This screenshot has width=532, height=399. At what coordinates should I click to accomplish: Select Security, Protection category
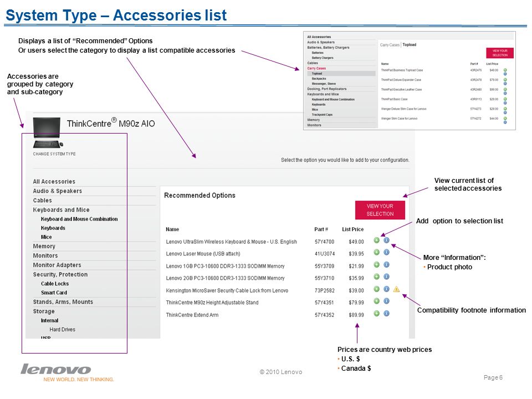tap(60, 274)
